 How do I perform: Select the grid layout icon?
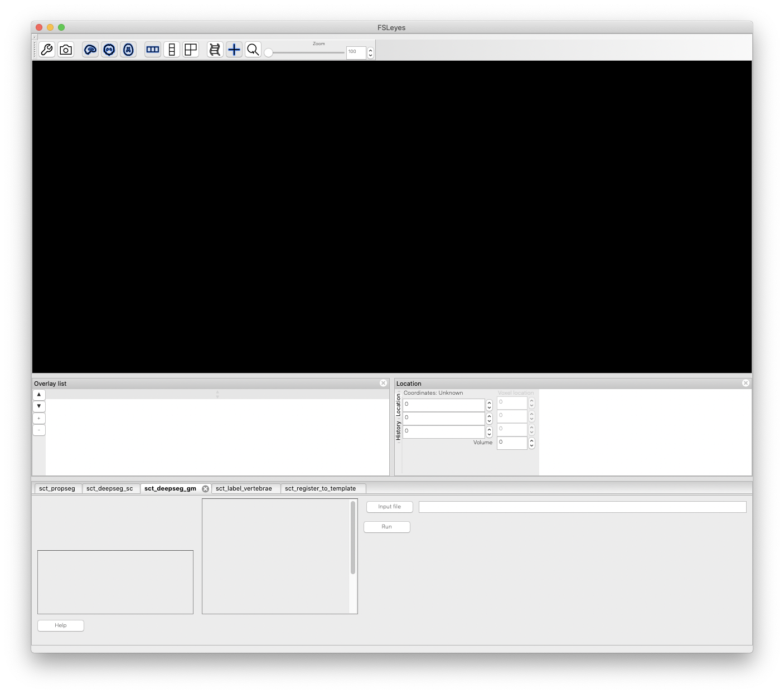(191, 49)
